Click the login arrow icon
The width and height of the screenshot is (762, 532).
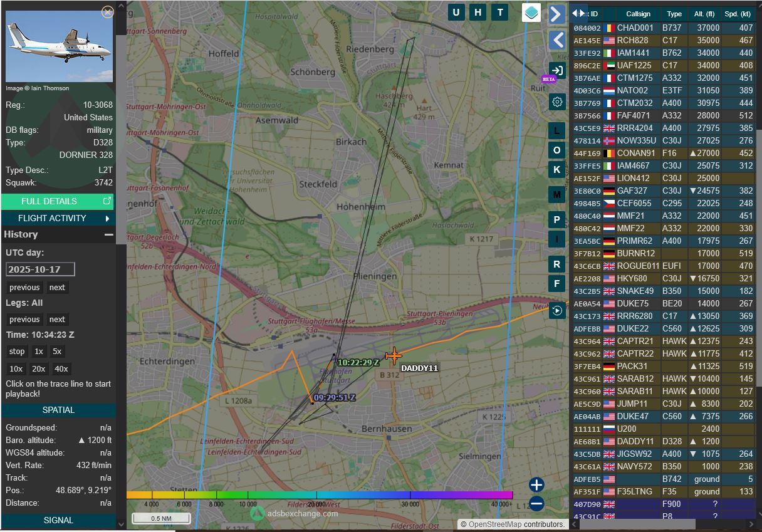click(556, 70)
